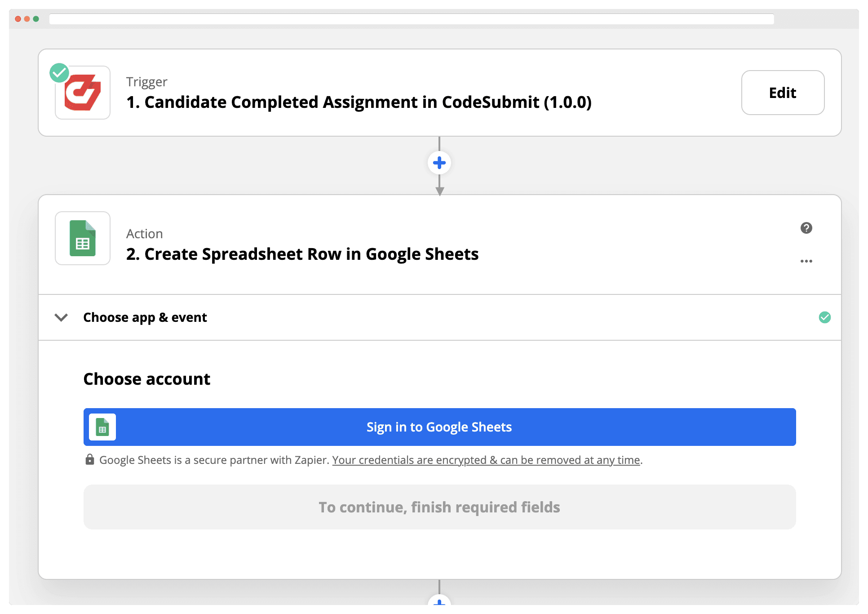This screenshot has height=614, width=868.
Task: Click the To continue, finish required fields button
Action: coord(440,507)
